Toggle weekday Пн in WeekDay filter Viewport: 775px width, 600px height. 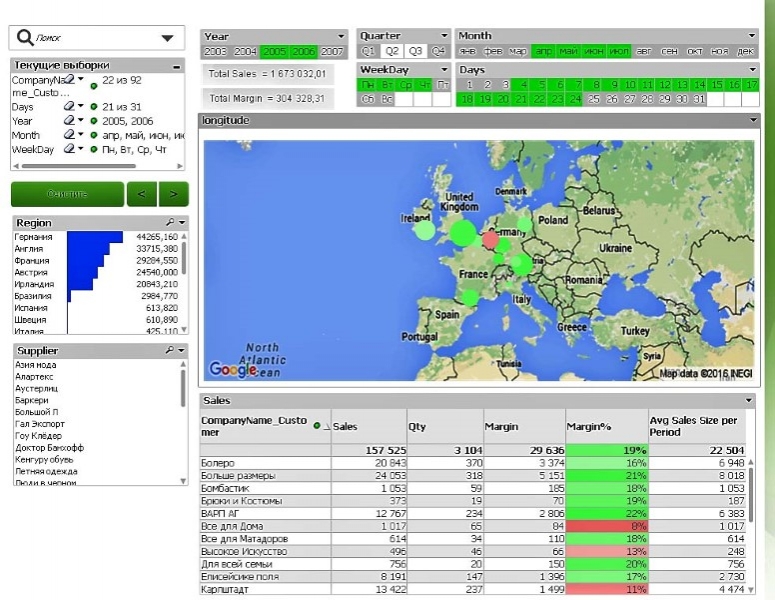(368, 85)
